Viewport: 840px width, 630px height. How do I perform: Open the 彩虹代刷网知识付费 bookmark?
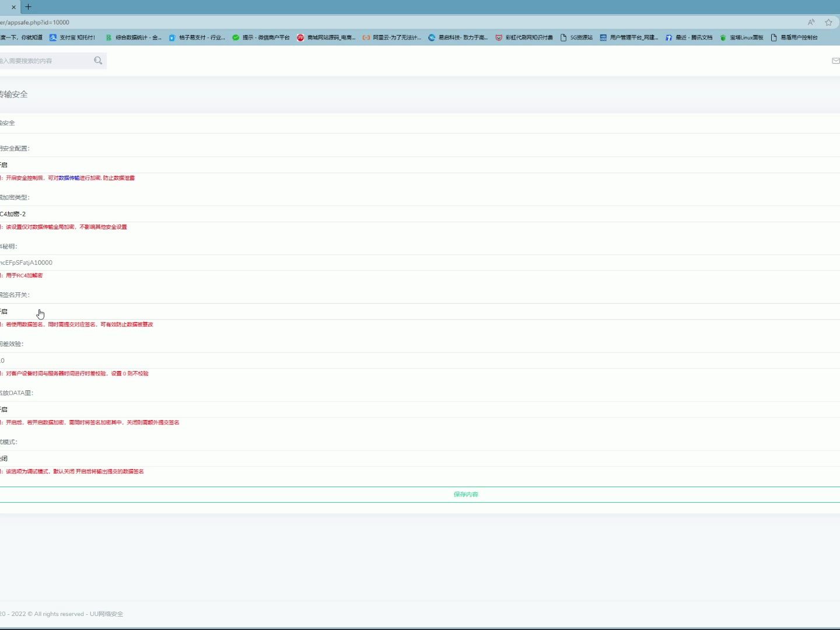524,37
